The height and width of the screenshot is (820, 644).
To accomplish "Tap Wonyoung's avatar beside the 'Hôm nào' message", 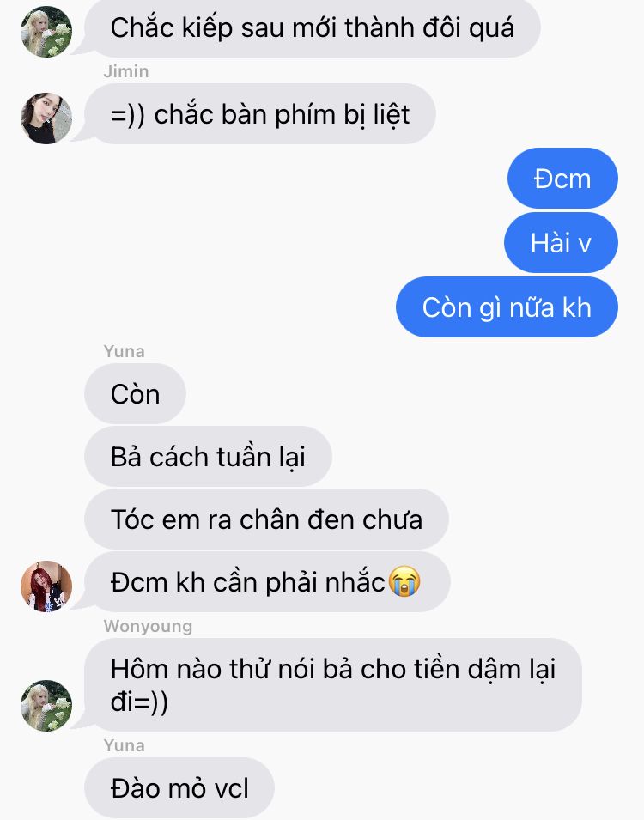I will [x=46, y=706].
